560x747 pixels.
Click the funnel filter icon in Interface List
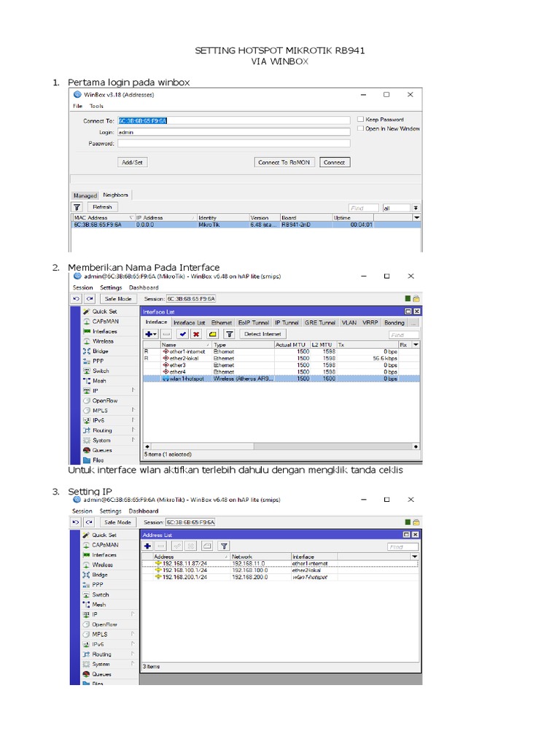[x=230, y=334]
